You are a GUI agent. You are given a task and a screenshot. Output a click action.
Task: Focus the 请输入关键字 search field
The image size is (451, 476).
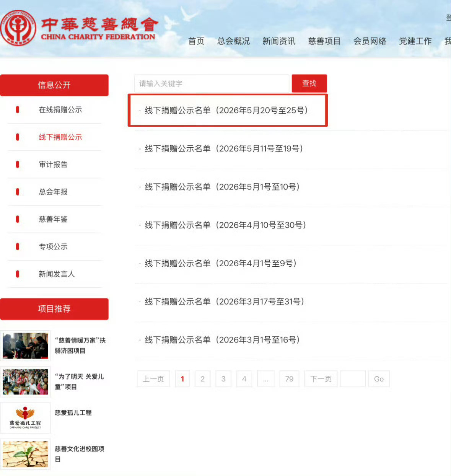212,83
